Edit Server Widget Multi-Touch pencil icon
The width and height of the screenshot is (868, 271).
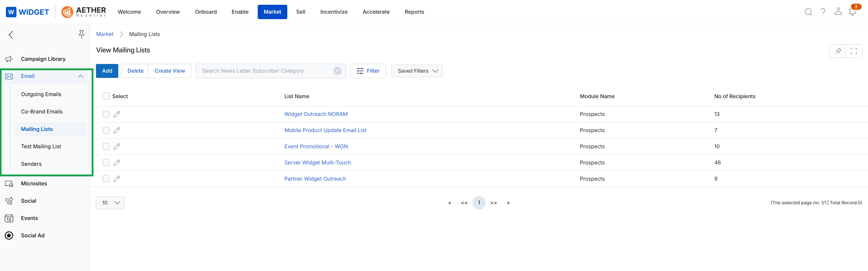pyautogui.click(x=117, y=163)
